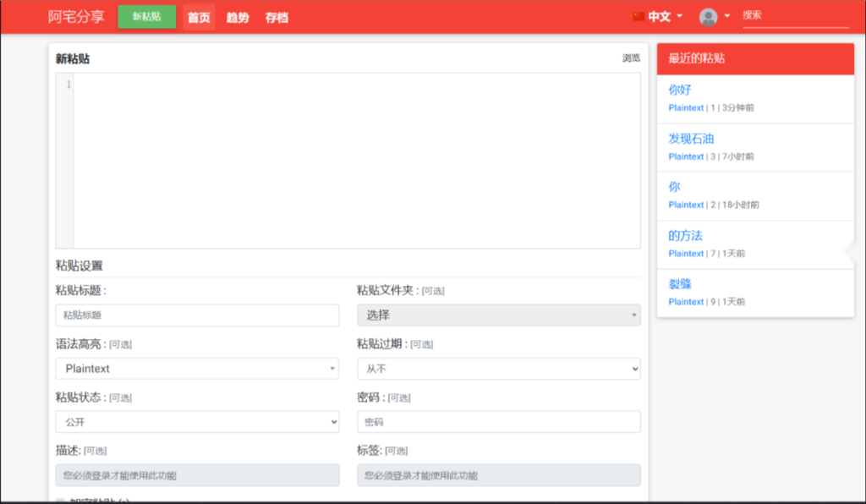Open the Plaintext syntax highlighting dropdown
The image size is (866, 504).
tap(197, 369)
